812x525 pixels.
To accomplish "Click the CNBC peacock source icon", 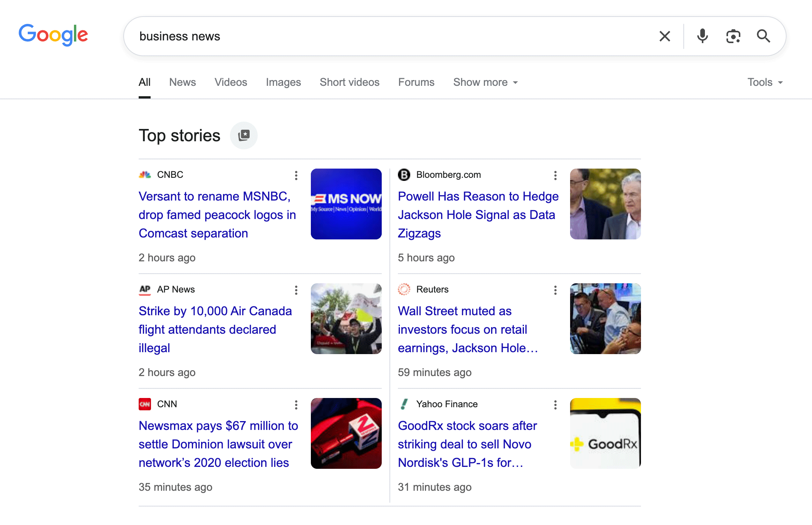I will click(145, 174).
